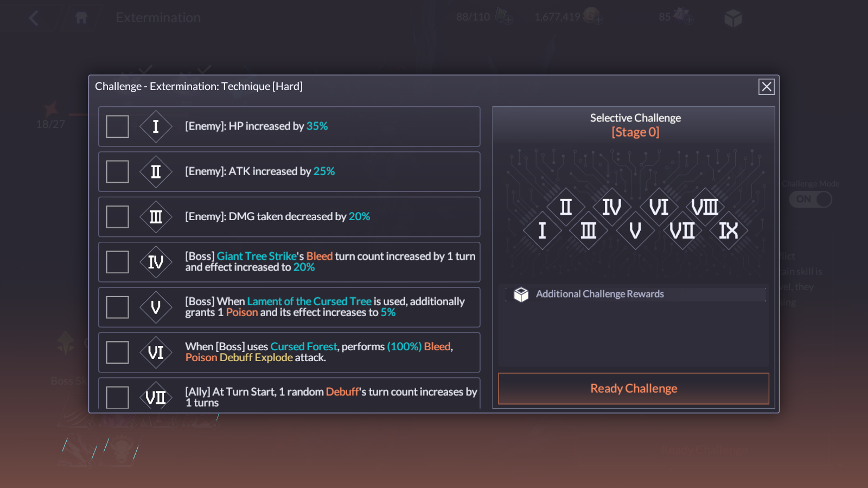Click the diamond VII icon in the challenge list
This screenshot has height=488, width=868.
point(156,397)
